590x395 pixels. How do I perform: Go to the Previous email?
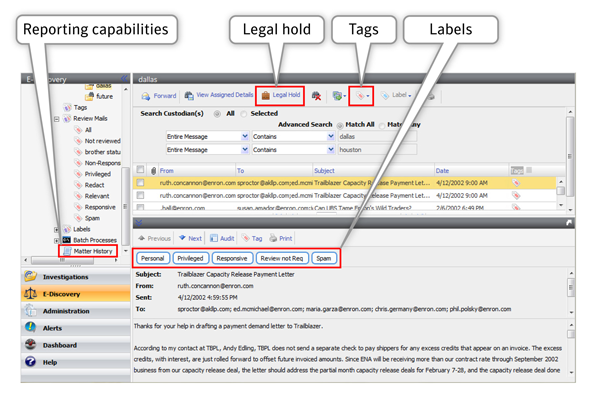[154, 239]
